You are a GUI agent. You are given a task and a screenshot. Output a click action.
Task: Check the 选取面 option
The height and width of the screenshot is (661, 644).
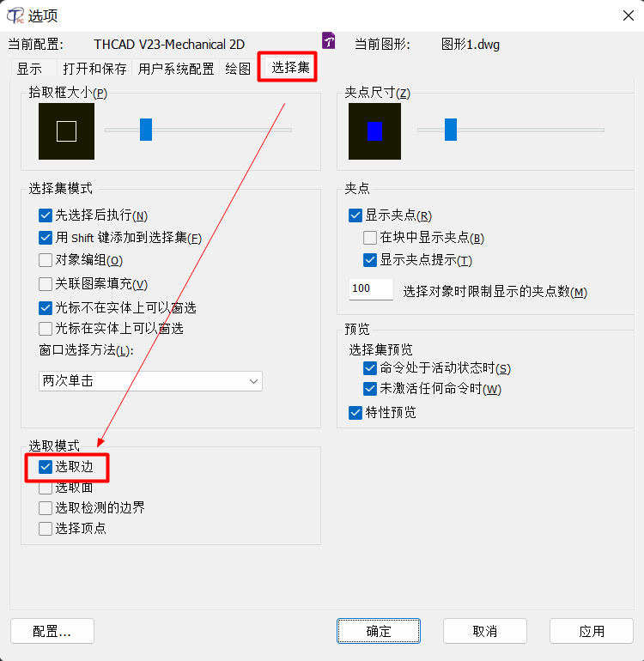(46, 488)
